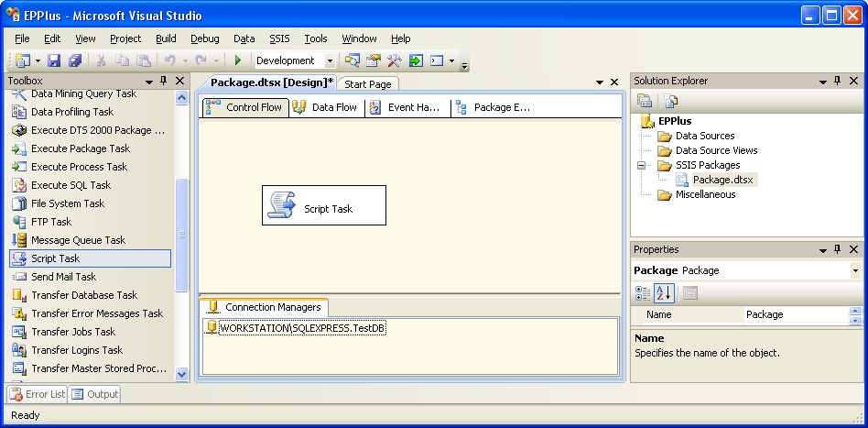Open the Project menu
Screen dimensions: 868x428
pyautogui.click(x=125, y=38)
